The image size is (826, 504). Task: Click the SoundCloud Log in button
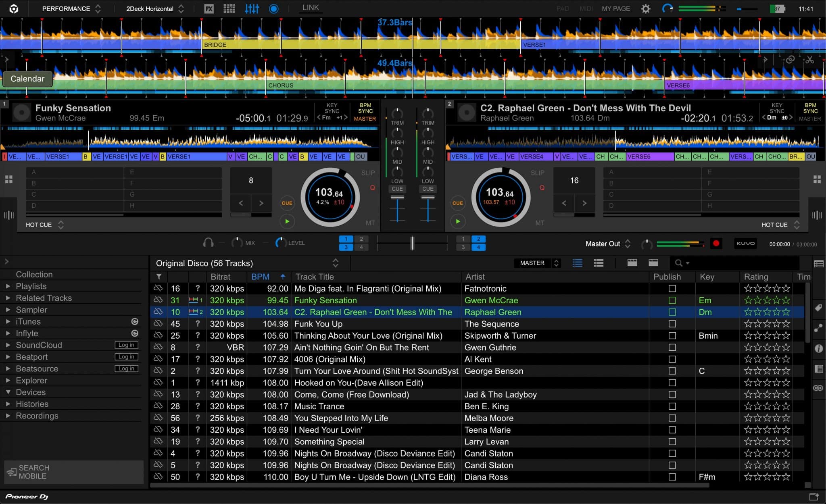[126, 345]
